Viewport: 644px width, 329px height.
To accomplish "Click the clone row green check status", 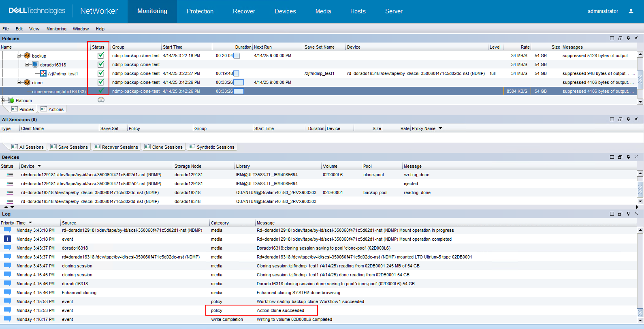I will [x=101, y=82].
